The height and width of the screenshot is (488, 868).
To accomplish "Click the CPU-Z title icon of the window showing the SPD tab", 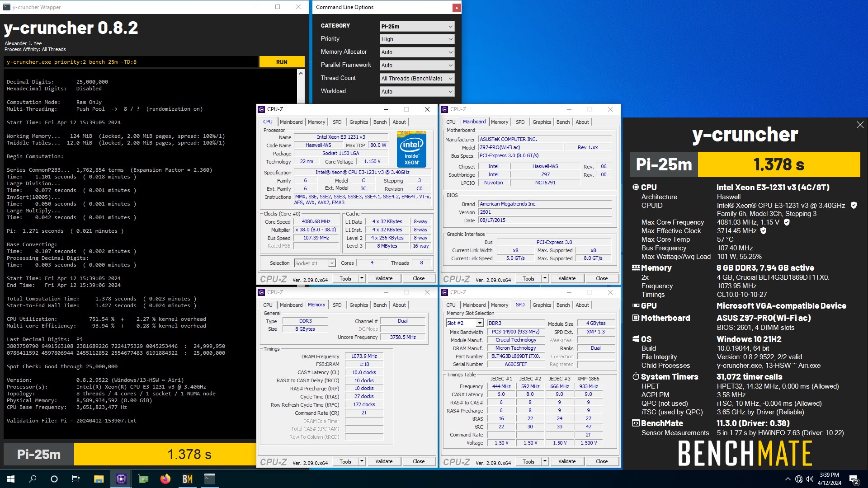I will [444, 292].
